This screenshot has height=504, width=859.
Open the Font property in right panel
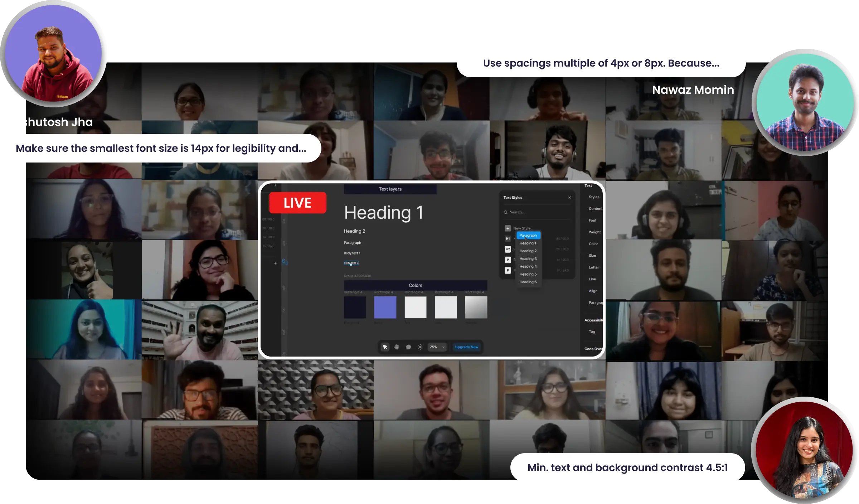(x=592, y=220)
